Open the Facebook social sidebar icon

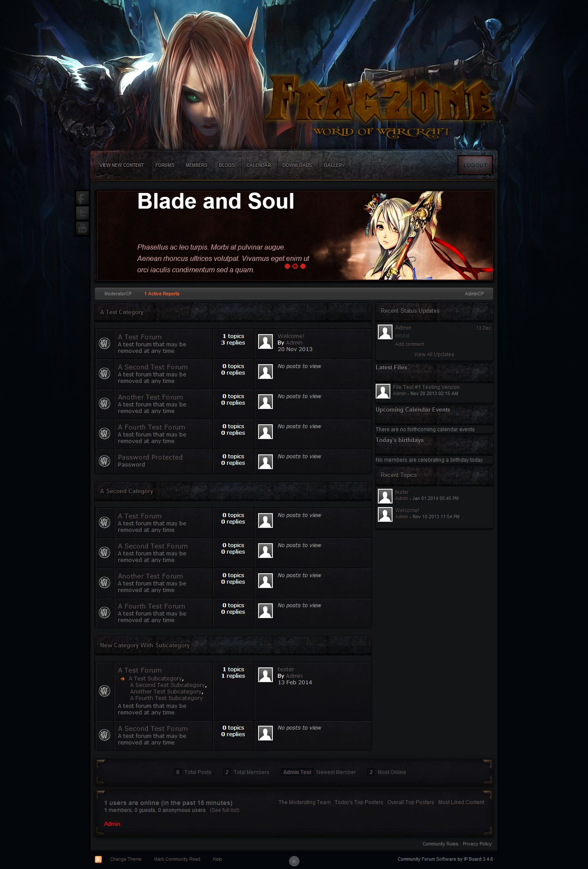(x=82, y=198)
